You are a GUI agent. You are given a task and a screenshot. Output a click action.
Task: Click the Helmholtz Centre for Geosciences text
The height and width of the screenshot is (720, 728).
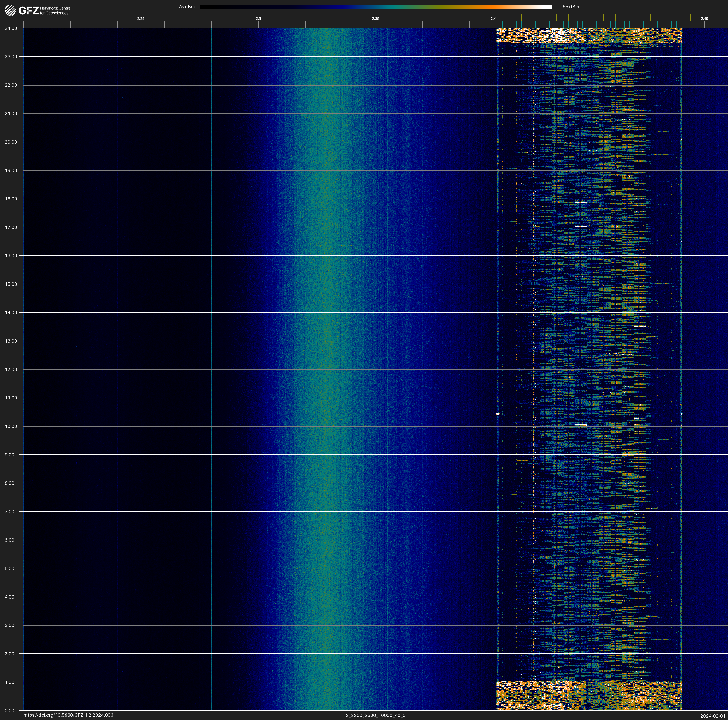[55, 11]
